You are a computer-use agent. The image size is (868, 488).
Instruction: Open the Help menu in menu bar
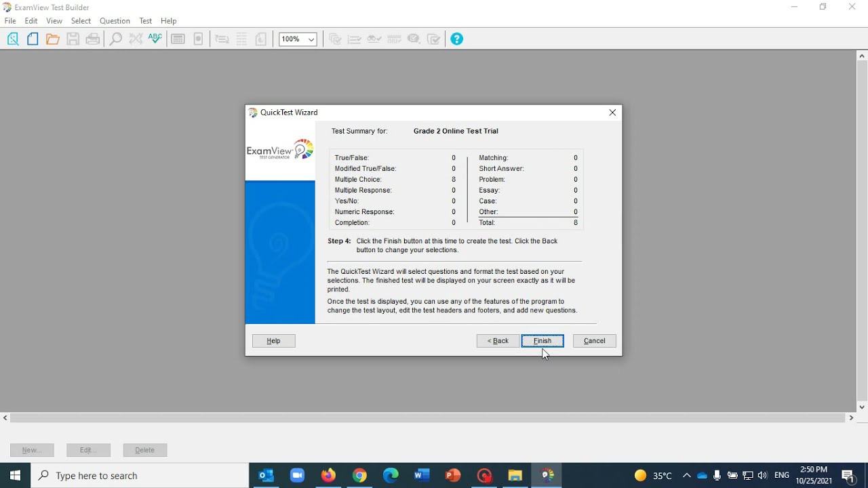tap(169, 21)
